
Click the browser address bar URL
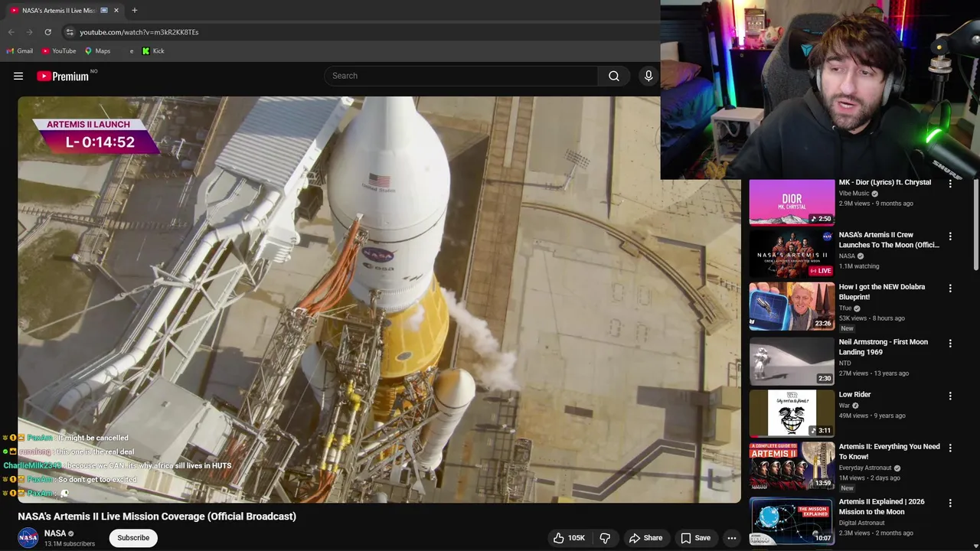click(139, 32)
